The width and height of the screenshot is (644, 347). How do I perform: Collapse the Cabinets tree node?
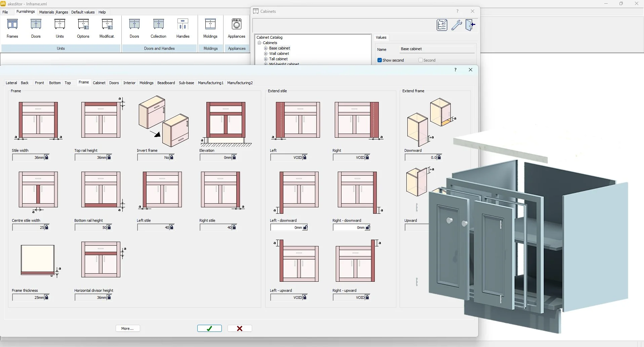tap(259, 43)
